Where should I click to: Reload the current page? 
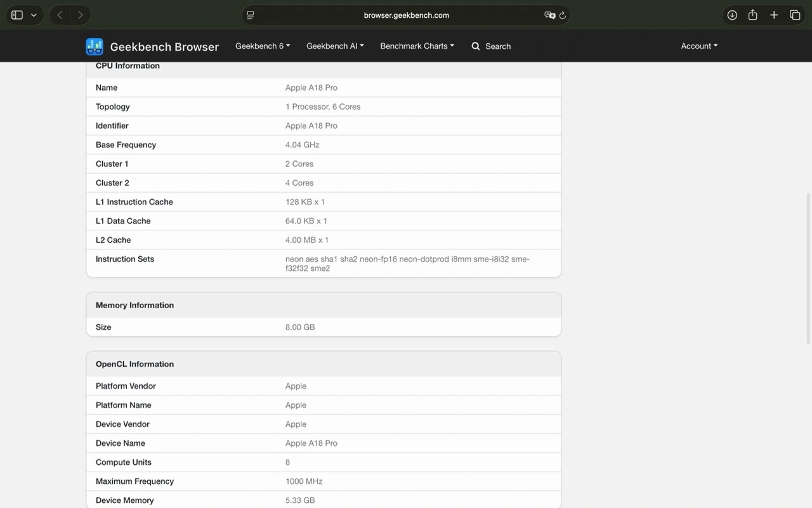[x=562, y=15]
